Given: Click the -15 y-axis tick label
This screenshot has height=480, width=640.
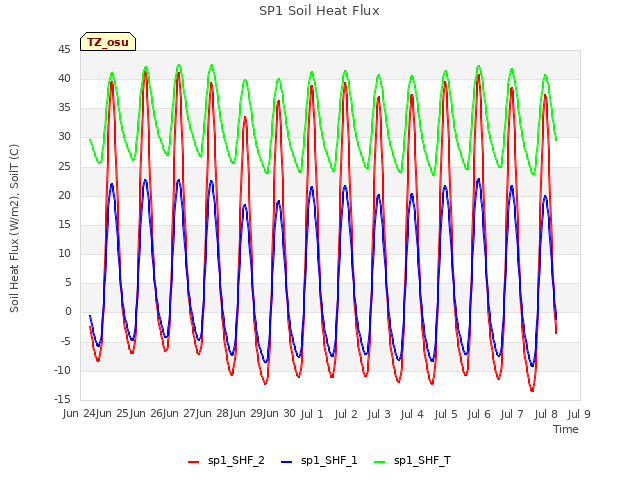Looking at the screenshot, I should pos(63,399).
